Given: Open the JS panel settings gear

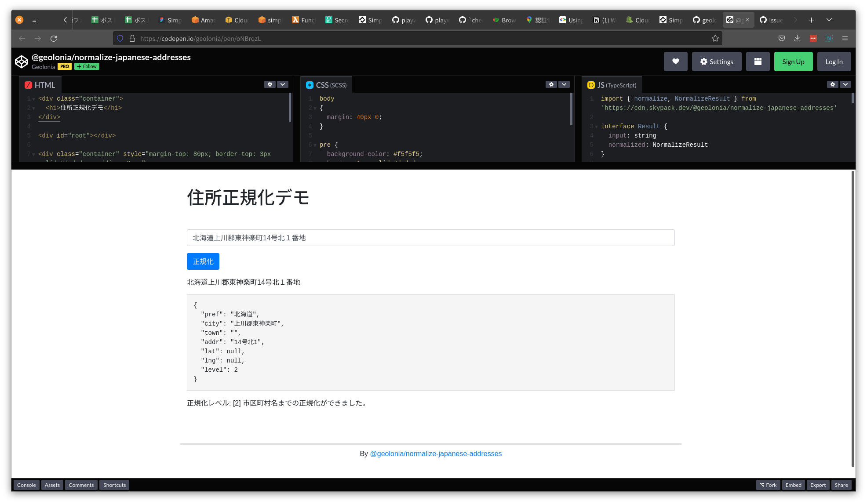Looking at the screenshot, I should click(x=833, y=84).
